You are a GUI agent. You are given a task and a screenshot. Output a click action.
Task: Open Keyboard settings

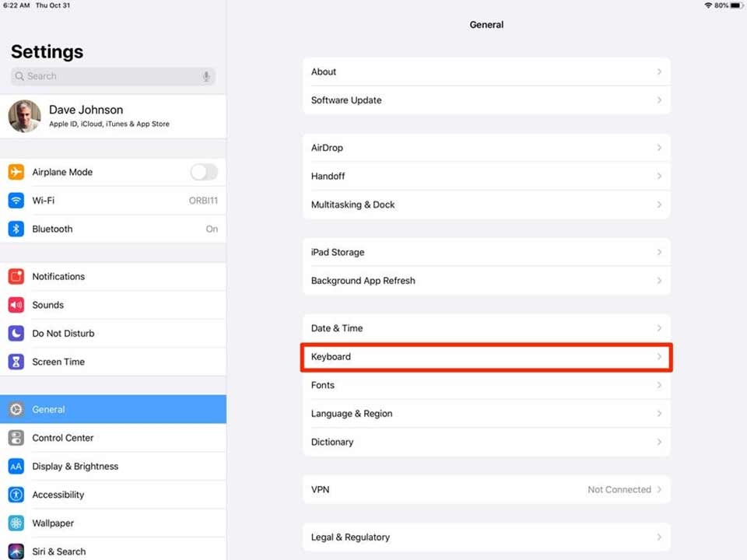click(486, 357)
